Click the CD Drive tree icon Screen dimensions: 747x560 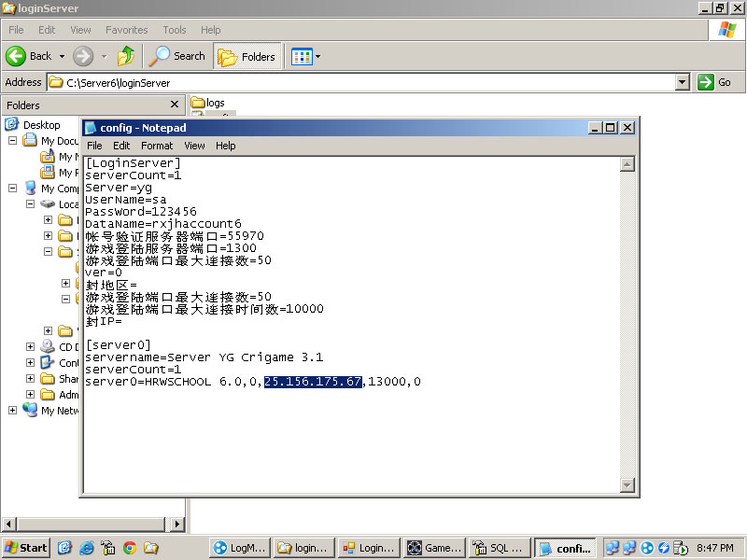48,346
